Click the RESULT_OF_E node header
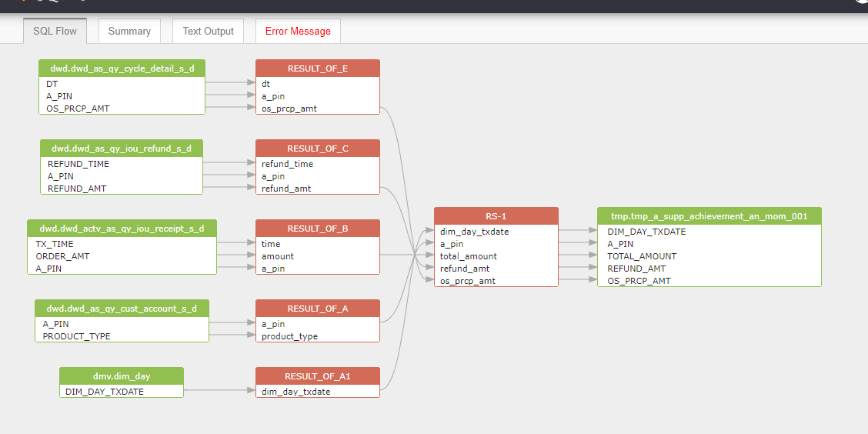This screenshot has height=434, width=868. 318,68
